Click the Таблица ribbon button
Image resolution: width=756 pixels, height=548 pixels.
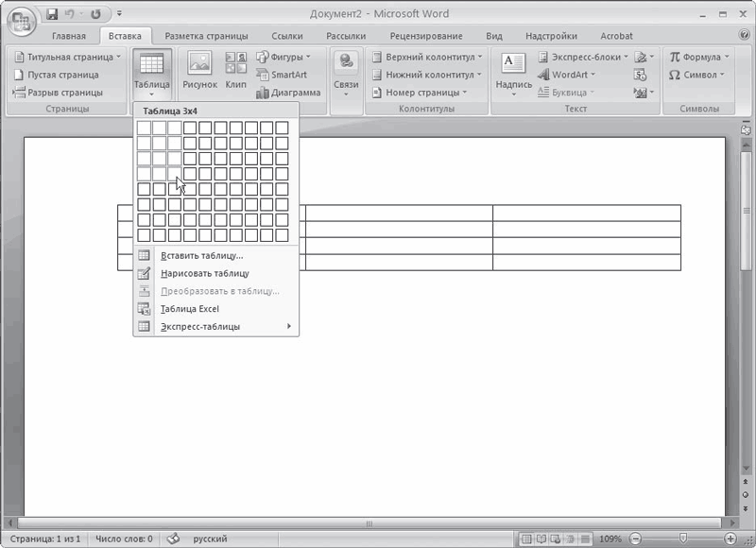[152, 75]
